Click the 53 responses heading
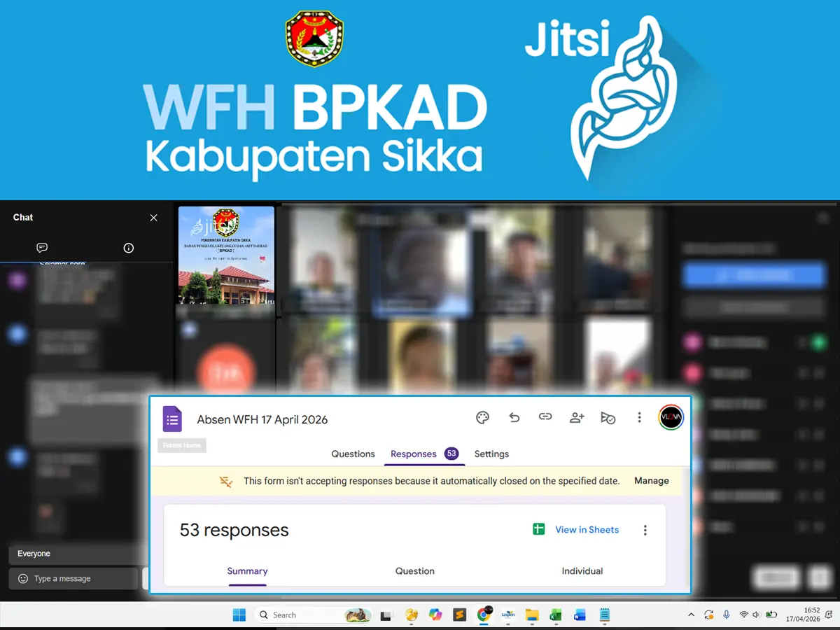Screen dimensions: 840x630 [234, 530]
